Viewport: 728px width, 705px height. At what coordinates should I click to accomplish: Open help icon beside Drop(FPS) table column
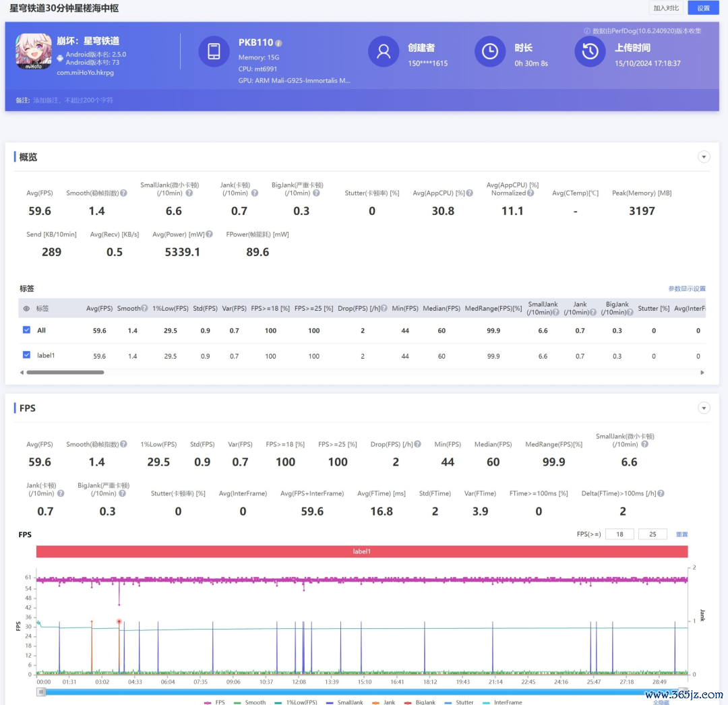click(x=384, y=308)
